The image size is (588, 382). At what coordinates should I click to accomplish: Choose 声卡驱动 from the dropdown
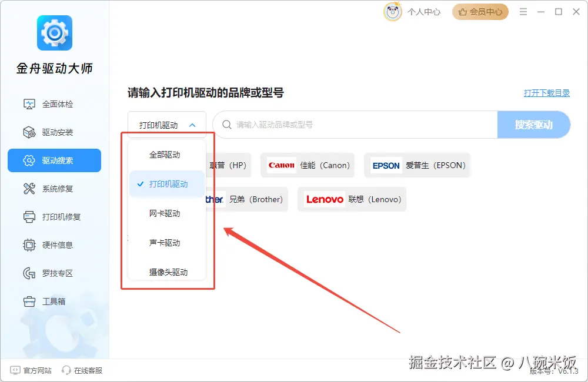[x=167, y=243]
